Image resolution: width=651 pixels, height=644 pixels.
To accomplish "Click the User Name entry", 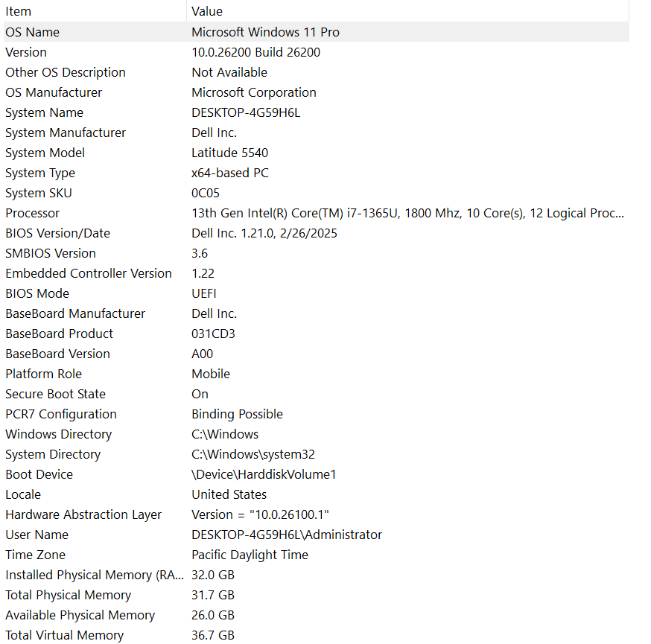I will pos(317,535).
